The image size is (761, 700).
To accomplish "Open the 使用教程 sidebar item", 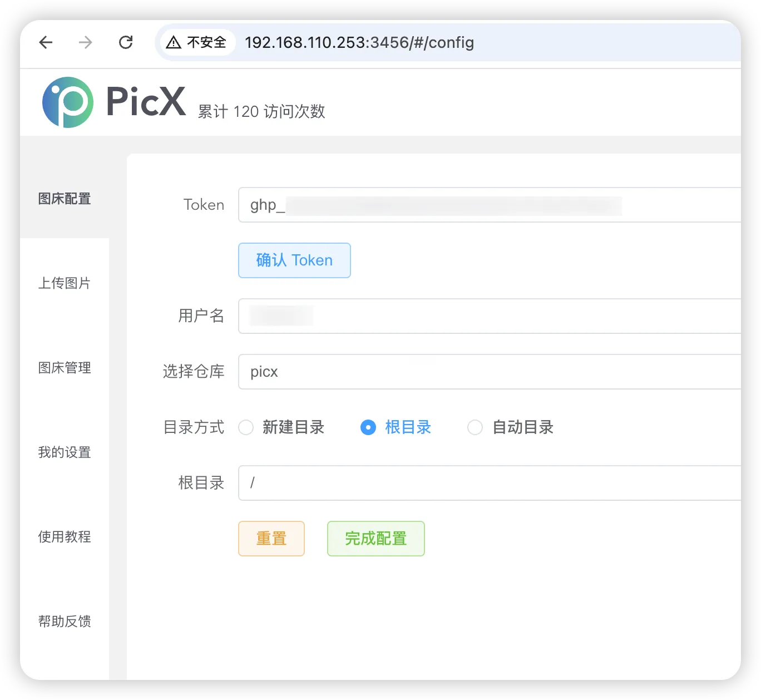I will tap(65, 537).
